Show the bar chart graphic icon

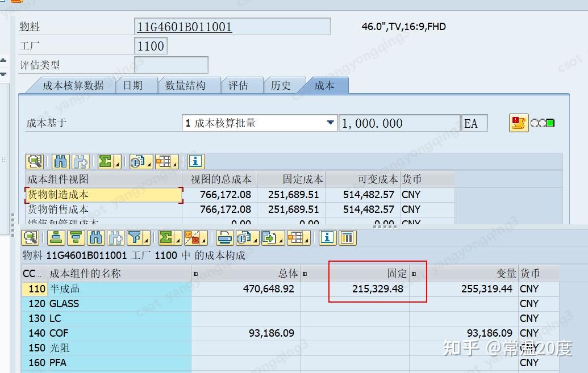347,237
